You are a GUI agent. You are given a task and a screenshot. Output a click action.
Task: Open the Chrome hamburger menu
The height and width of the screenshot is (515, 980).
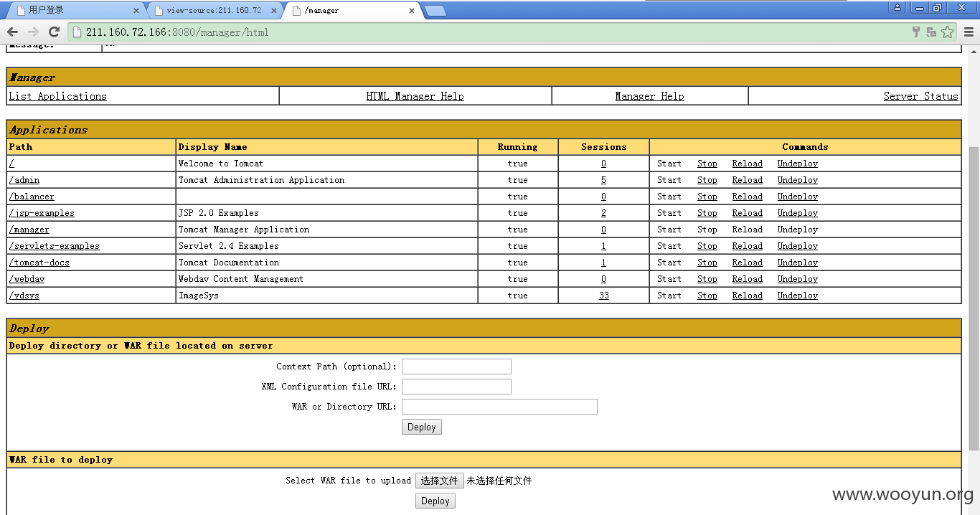point(969,32)
